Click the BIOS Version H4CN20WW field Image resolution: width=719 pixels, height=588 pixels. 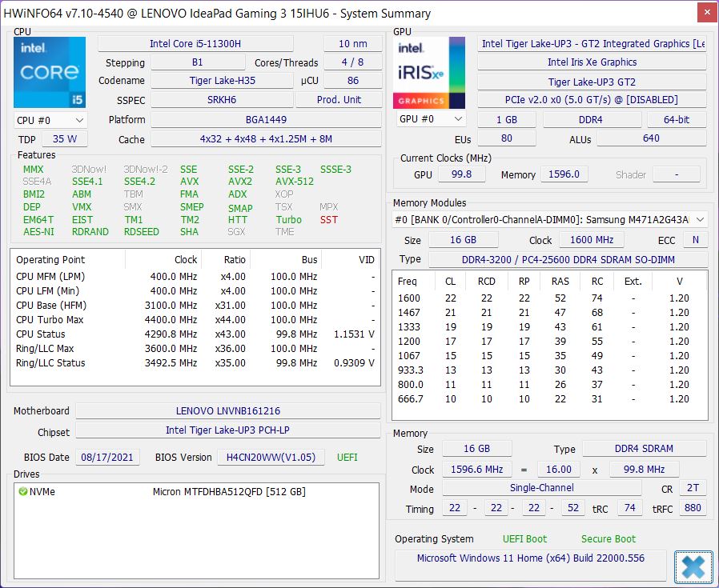pyautogui.click(x=271, y=458)
